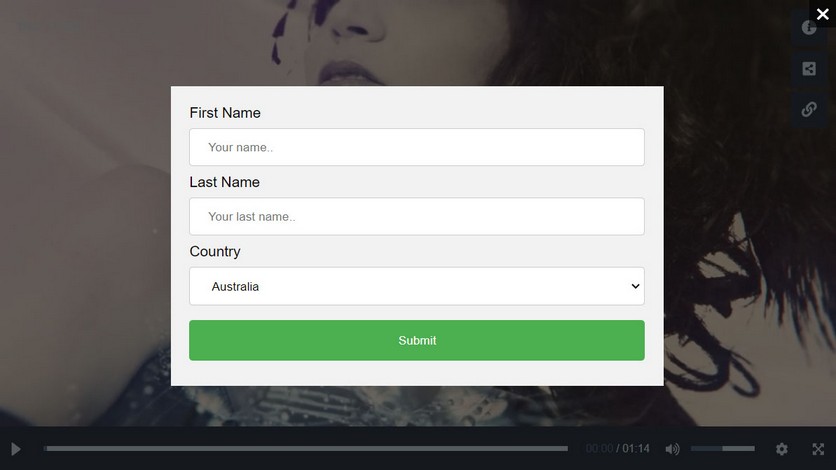Focus the First Name input field
Screen dimensions: 836x470
(416, 147)
